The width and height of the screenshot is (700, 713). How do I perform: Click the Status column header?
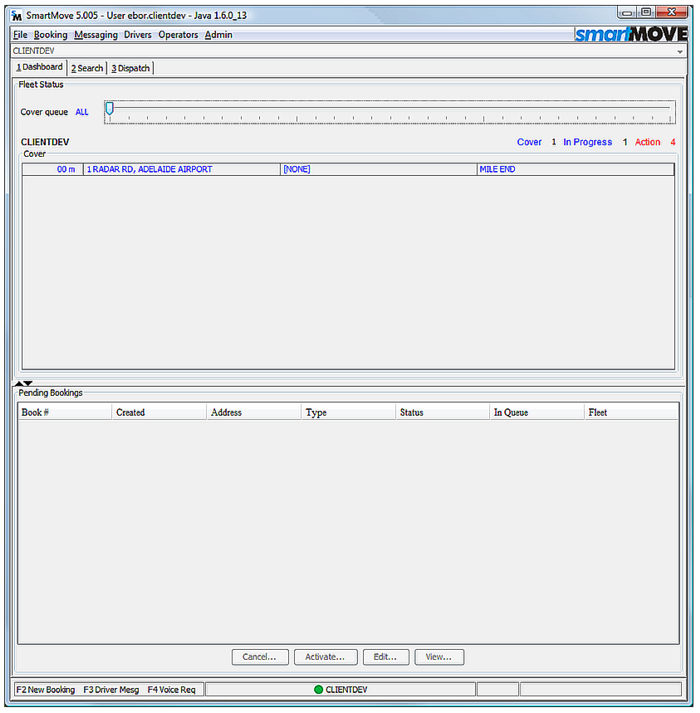[x=412, y=412]
